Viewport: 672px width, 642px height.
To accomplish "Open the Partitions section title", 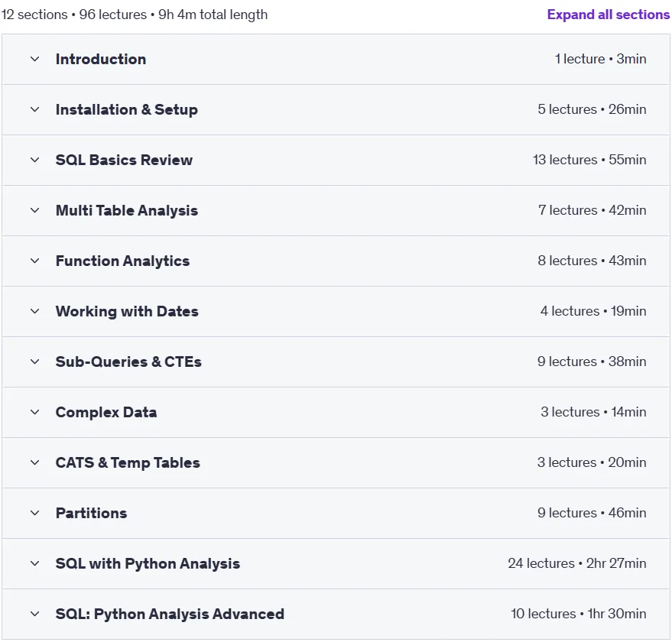I will [x=91, y=513].
